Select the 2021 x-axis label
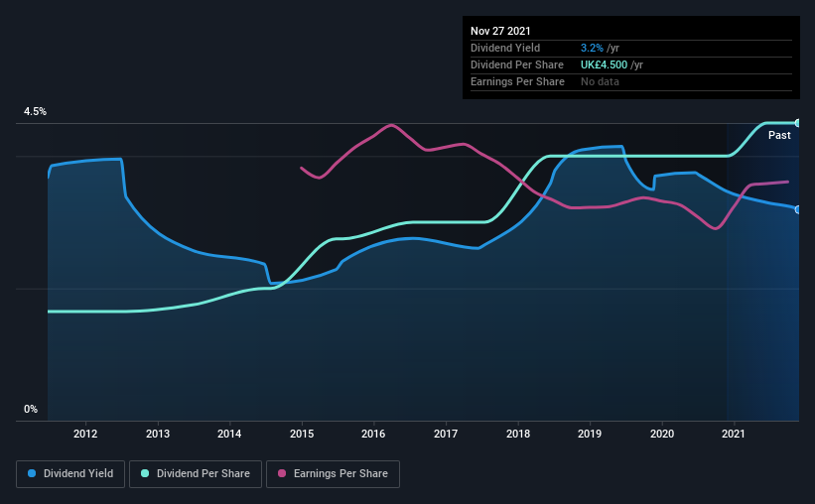The width and height of the screenshot is (815, 504). (734, 434)
